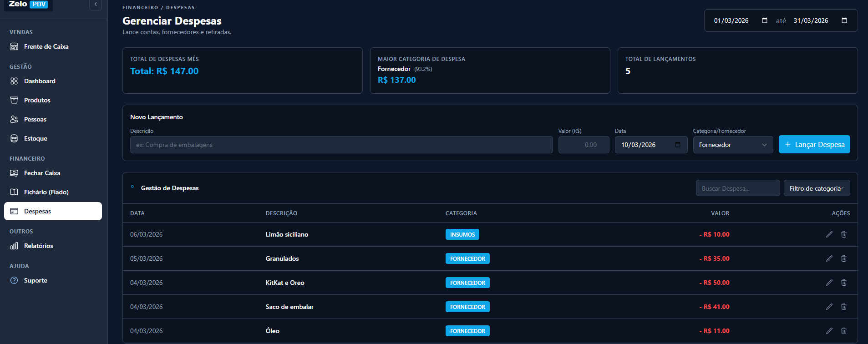Navigate to Relatórios section

tap(38, 246)
